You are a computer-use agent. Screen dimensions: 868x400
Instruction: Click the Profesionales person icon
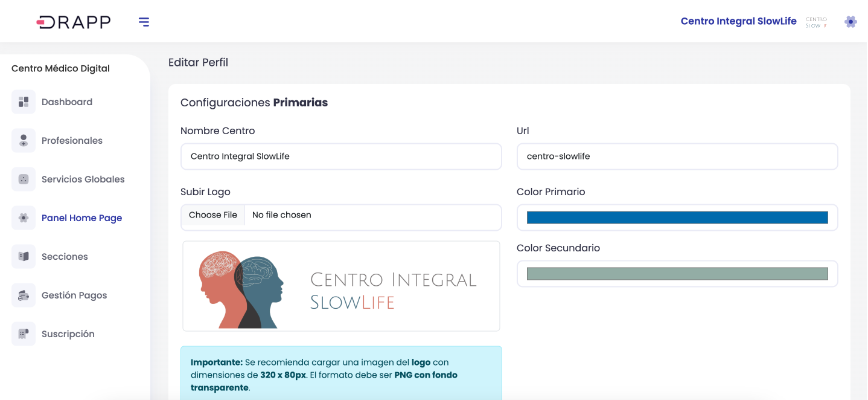click(x=24, y=141)
